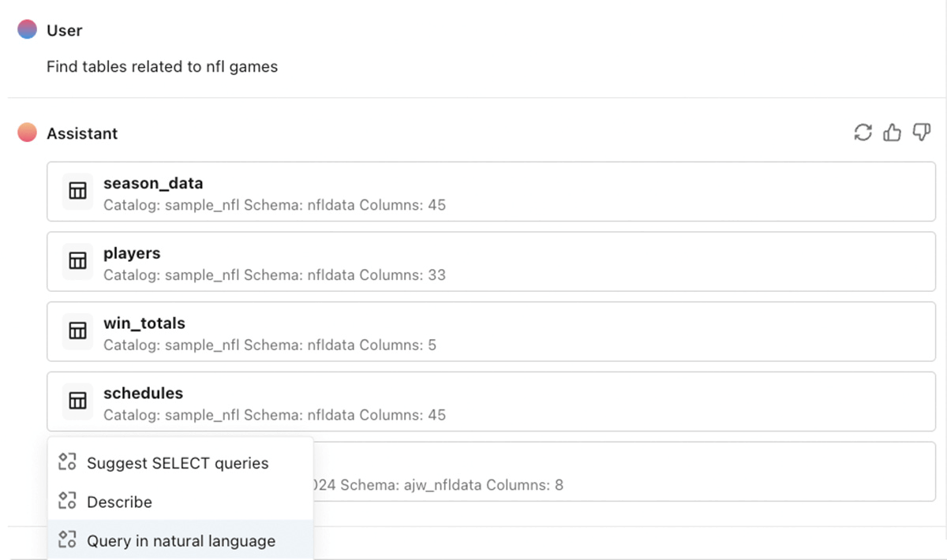This screenshot has height=560, width=947.
Task: Click the players table icon
Action: point(77,261)
